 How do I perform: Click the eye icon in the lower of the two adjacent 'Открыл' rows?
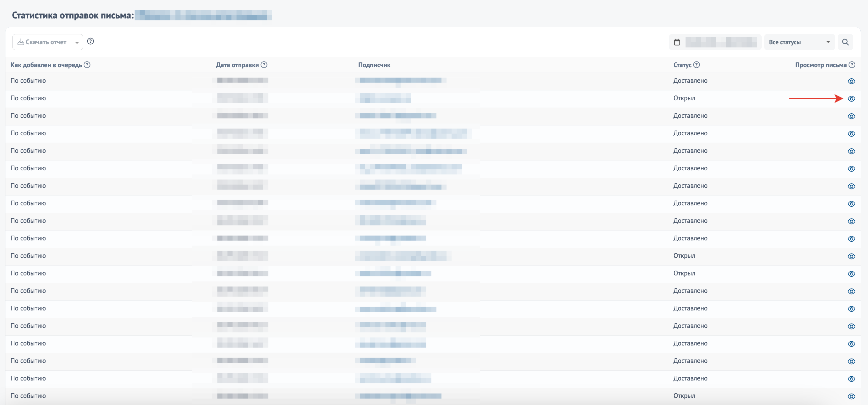coord(851,274)
